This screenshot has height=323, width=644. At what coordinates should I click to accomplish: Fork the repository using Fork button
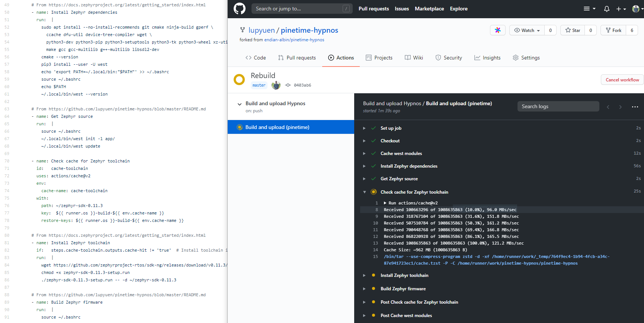(613, 30)
